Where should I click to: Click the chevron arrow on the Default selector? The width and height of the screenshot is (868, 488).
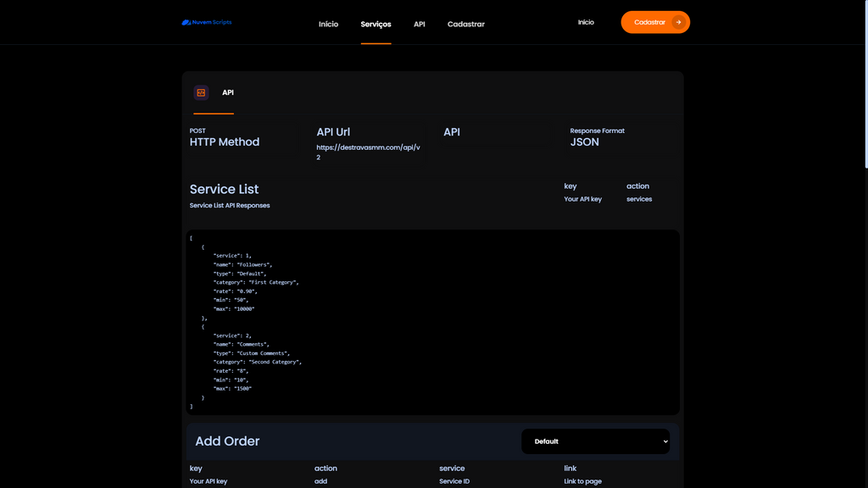[665, 441]
